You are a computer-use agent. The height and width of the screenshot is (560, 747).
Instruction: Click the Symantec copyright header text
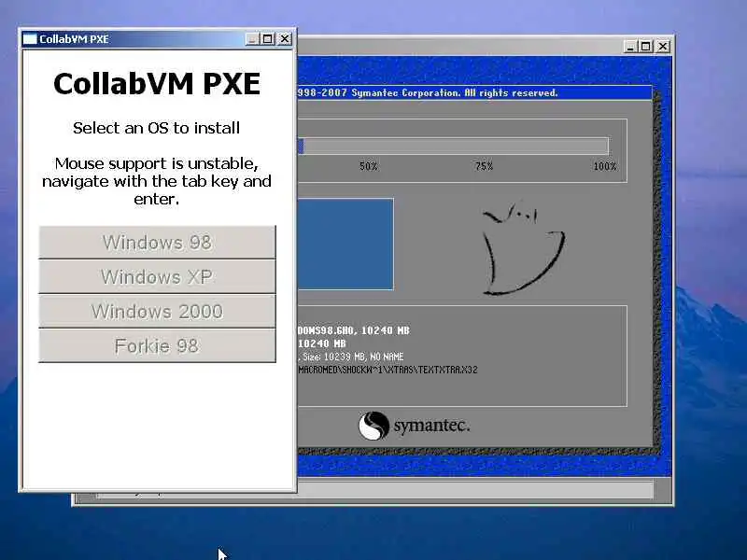tap(428, 92)
